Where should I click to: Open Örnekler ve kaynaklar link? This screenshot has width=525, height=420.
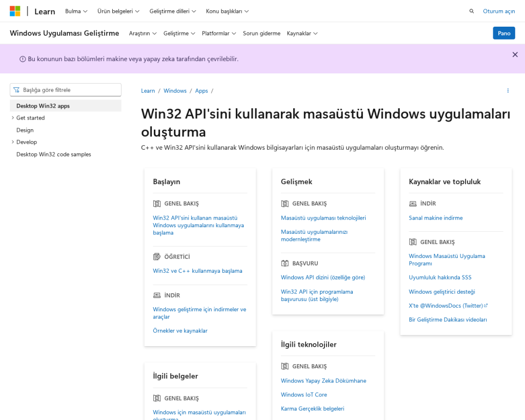(x=180, y=331)
